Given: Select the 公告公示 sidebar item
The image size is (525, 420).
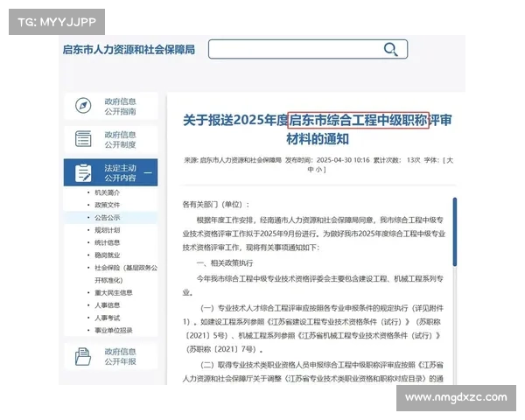Looking at the screenshot, I should coord(107,217).
